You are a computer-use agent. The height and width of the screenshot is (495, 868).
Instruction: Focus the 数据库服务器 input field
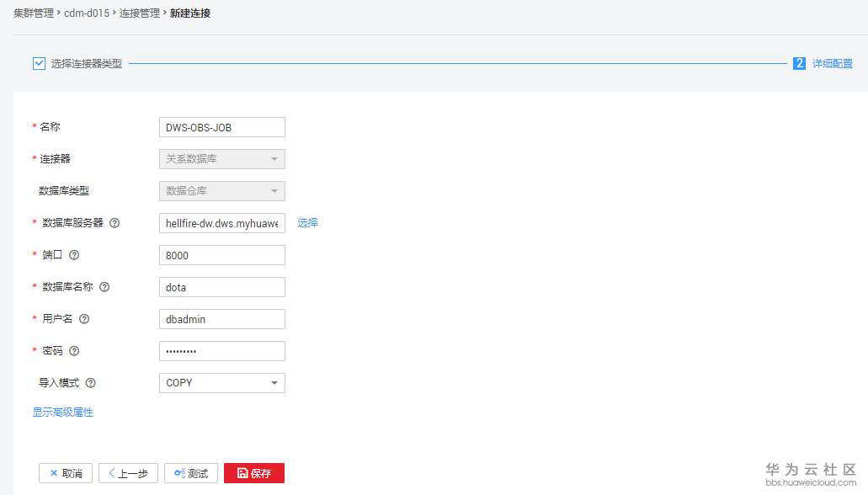coord(222,223)
